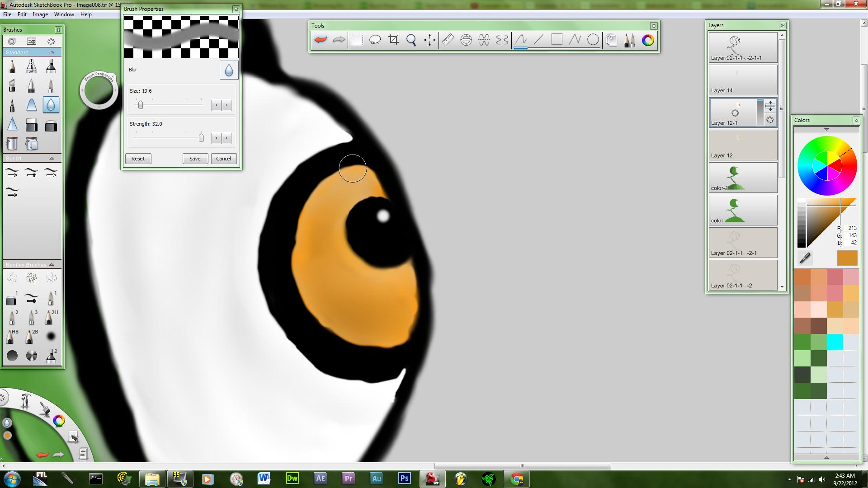This screenshot has height=488, width=868.
Task: Pick the eyedropper color picker tool
Action: 805,258
